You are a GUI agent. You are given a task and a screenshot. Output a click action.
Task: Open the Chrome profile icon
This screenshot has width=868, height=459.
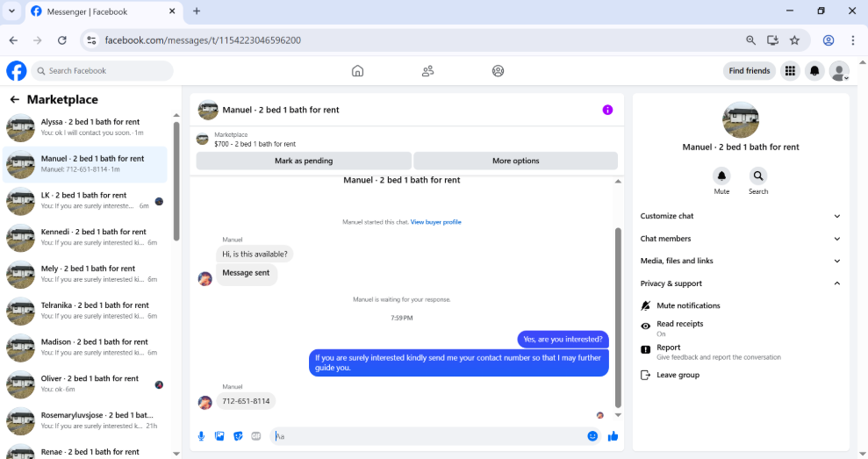click(x=829, y=39)
